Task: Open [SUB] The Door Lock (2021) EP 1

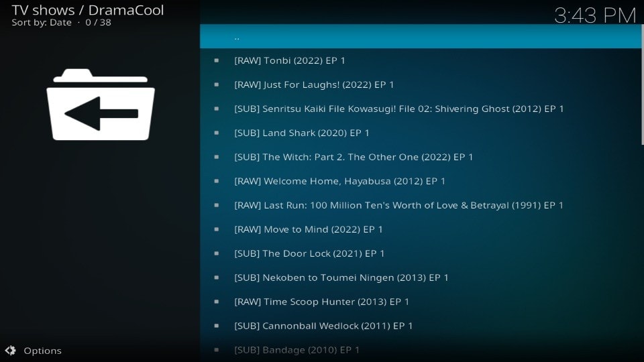Action: click(x=420, y=253)
